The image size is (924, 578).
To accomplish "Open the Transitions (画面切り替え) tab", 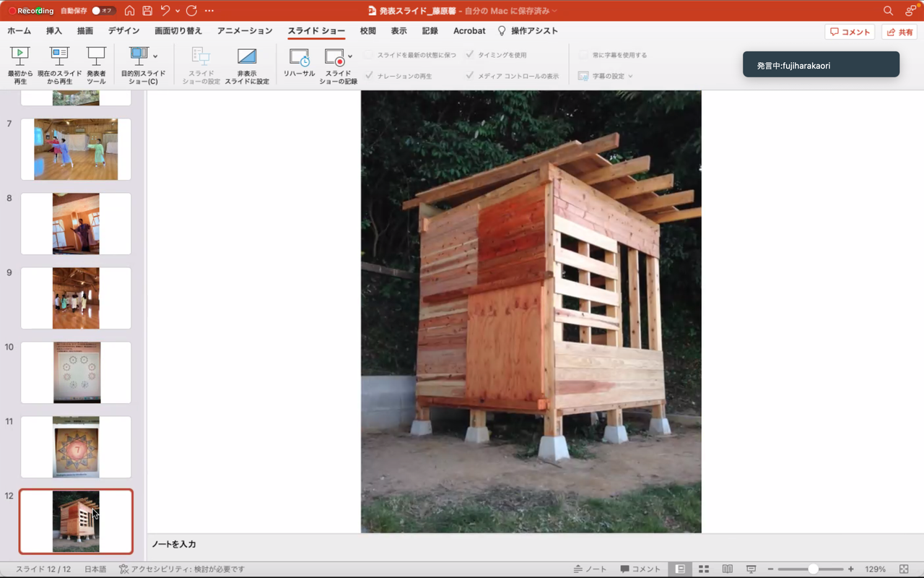I will [178, 31].
